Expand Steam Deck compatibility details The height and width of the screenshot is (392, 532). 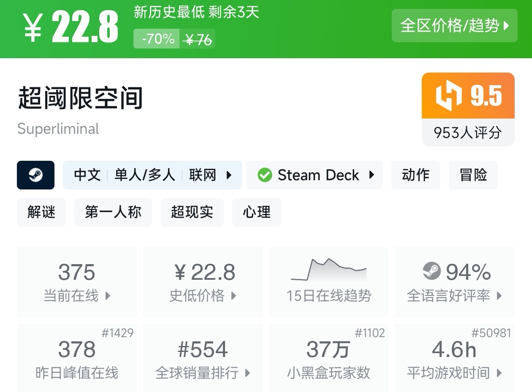(315, 175)
